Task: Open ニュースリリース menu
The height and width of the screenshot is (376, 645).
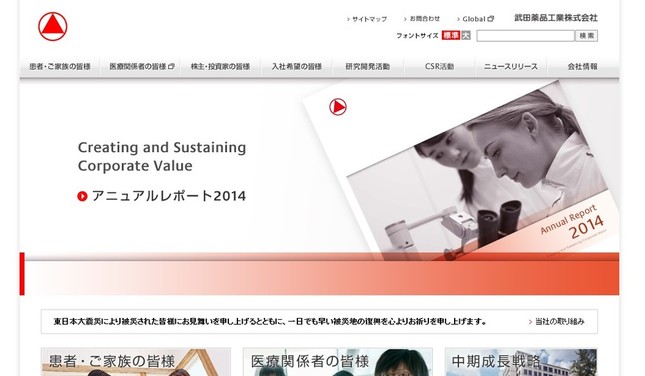Action: point(511,66)
